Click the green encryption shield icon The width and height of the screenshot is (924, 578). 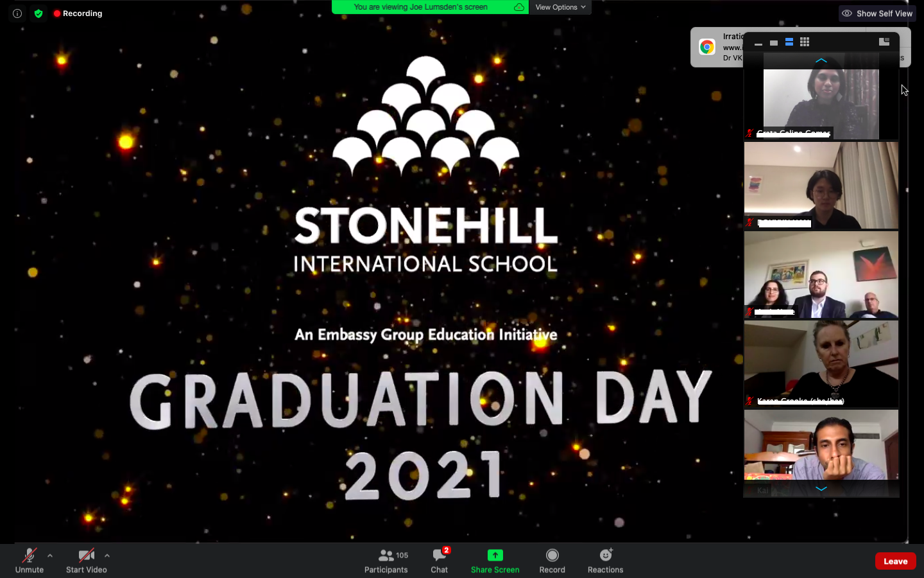[x=38, y=13]
